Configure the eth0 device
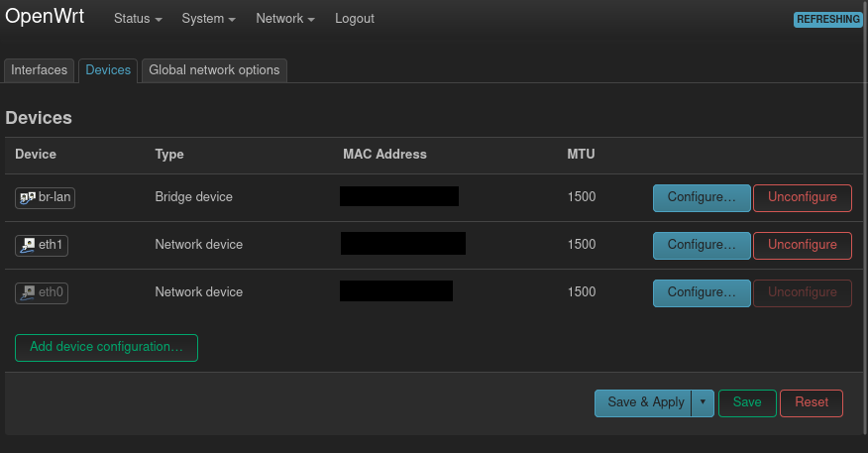 pyautogui.click(x=702, y=293)
